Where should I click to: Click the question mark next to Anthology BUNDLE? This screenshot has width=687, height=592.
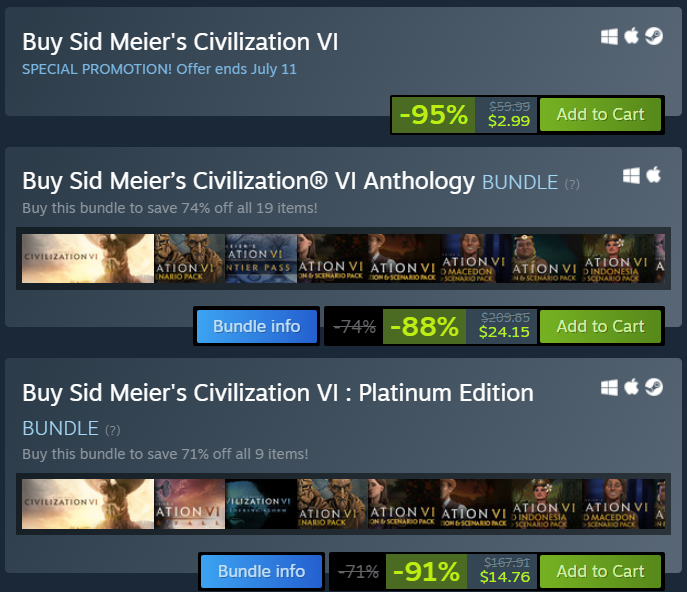[572, 184]
